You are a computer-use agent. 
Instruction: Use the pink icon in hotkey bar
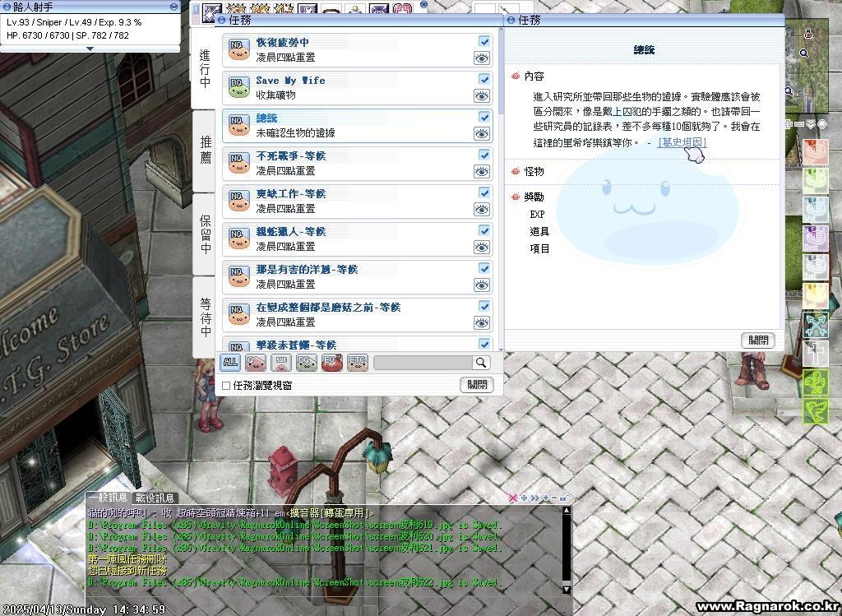tap(402, 9)
